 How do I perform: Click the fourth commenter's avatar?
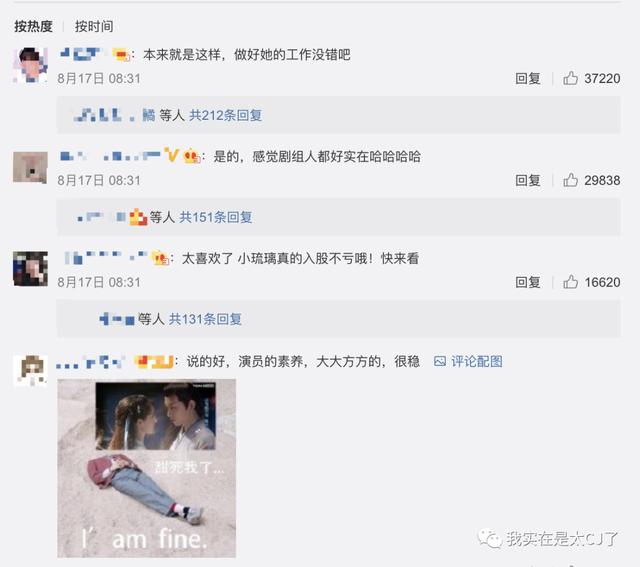(x=30, y=371)
